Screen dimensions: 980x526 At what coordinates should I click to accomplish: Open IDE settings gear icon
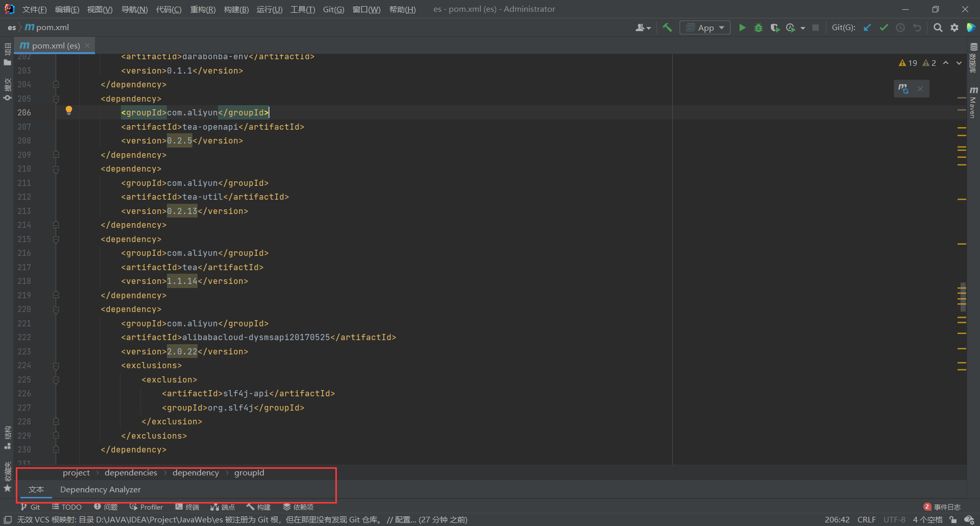point(954,28)
